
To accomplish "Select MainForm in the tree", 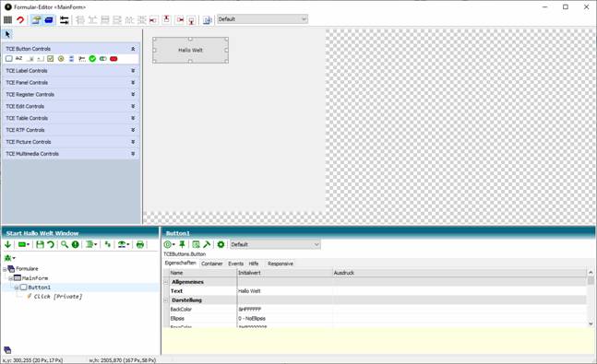I will [x=35, y=278].
